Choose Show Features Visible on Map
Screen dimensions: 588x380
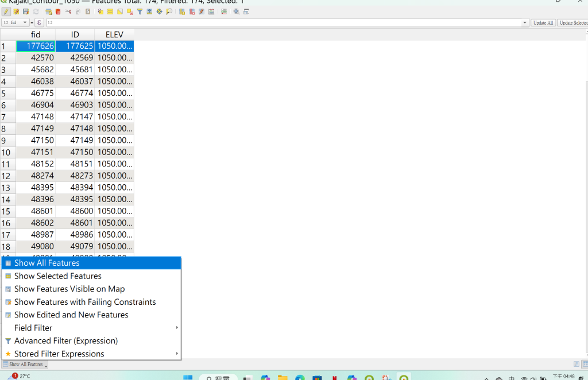pyautogui.click(x=91, y=289)
